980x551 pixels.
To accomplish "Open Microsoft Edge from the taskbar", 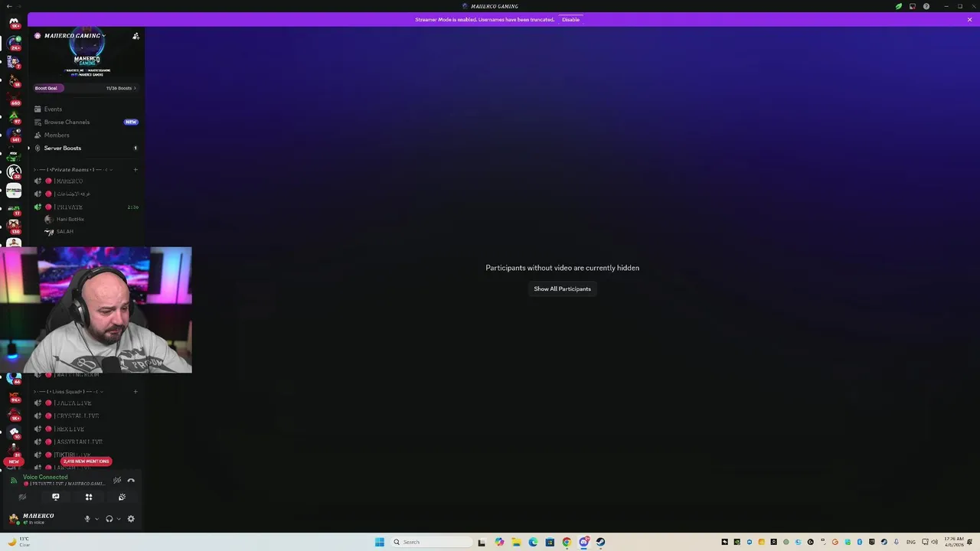I will point(533,542).
